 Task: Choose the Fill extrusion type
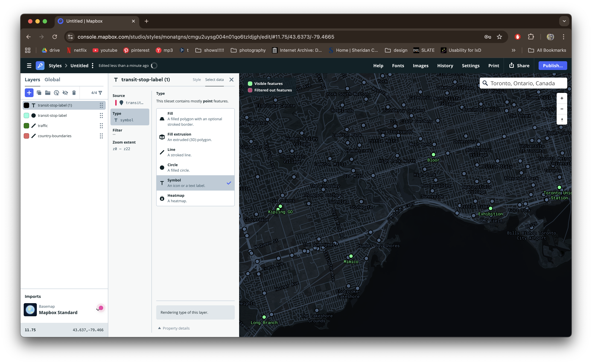pyautogui.click(x=195, y=136)
